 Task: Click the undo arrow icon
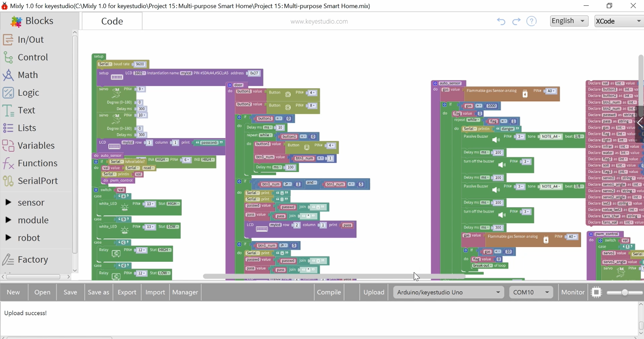(501, 21)
